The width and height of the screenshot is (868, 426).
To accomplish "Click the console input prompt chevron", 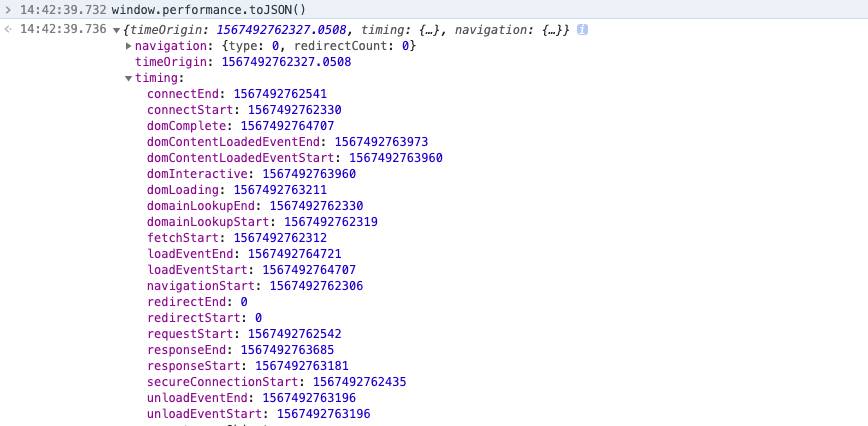I will point(9,10).
